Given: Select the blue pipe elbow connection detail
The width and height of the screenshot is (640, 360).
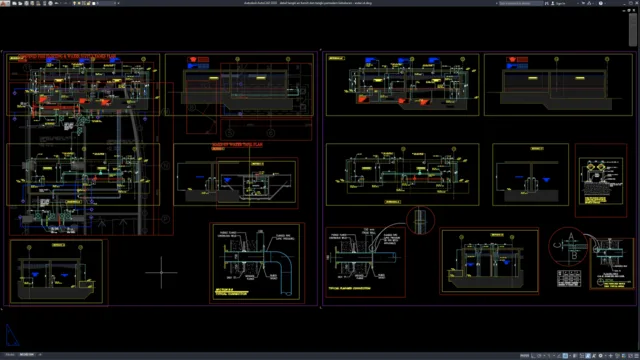Looking at the screenshot, I should click(x=257, y=262).
